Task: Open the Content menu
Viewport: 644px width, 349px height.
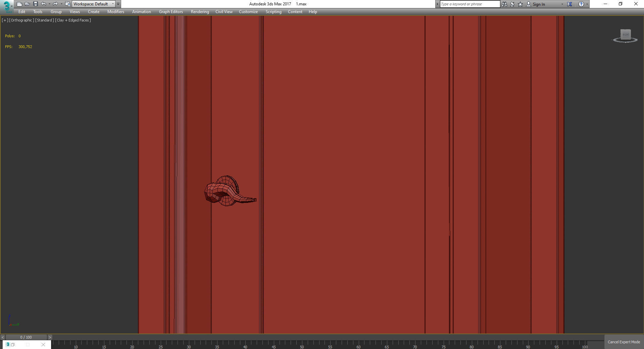Action: pyautogui.click(x=295, y=12)
